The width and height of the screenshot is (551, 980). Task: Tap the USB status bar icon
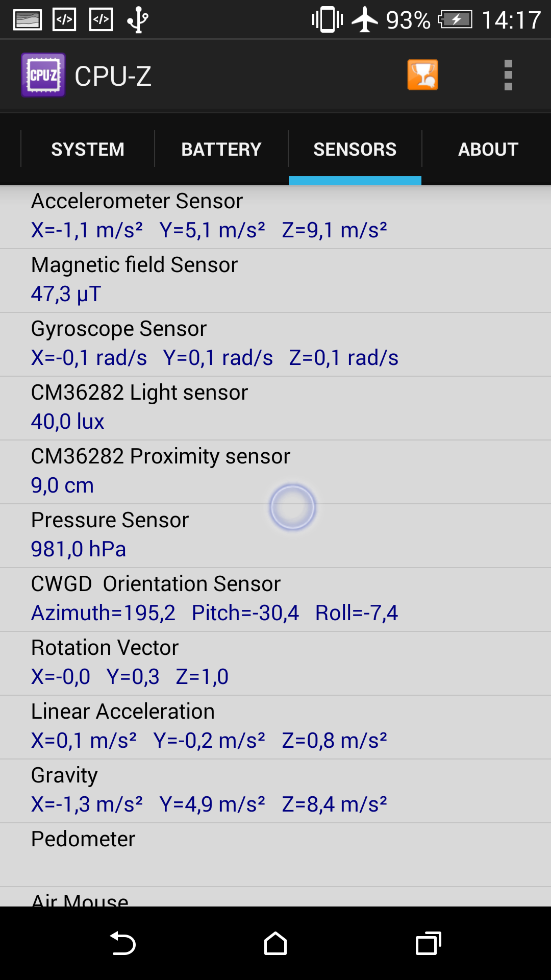coord(138,20)
